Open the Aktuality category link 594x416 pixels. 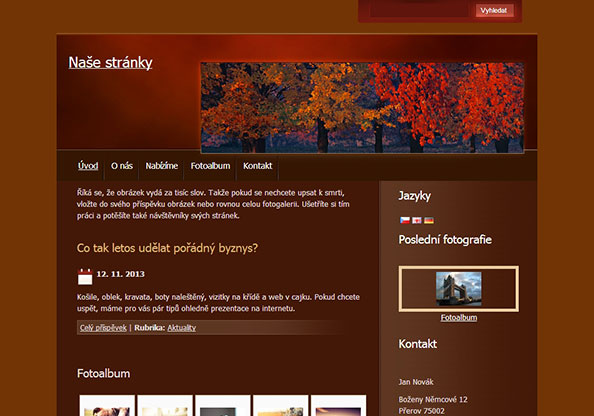click(181, 328)
